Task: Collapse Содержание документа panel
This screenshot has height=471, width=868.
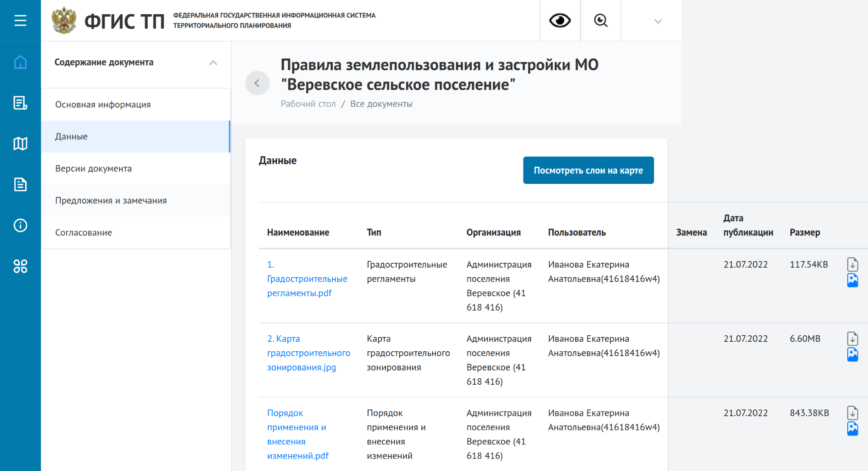Action: pos(213,62)
